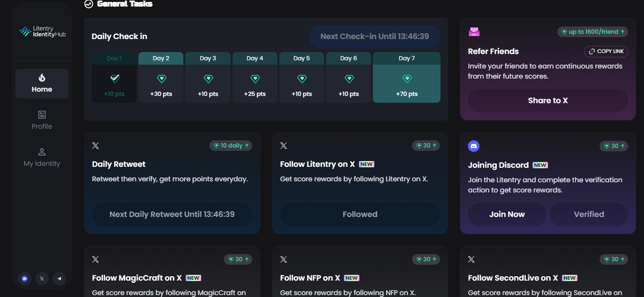
Task: Click 30 points badge on NFP card
Action: click(x=426, y=259)
